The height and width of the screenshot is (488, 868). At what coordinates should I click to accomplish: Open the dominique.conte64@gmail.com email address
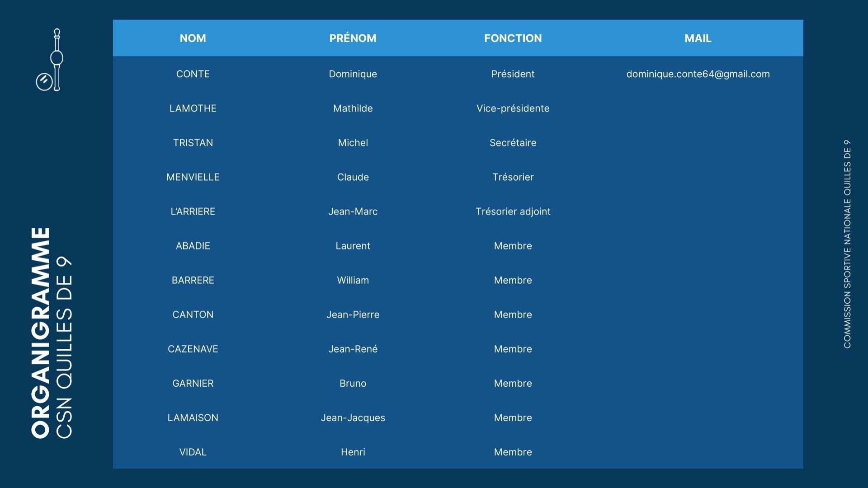pos(698,74)
